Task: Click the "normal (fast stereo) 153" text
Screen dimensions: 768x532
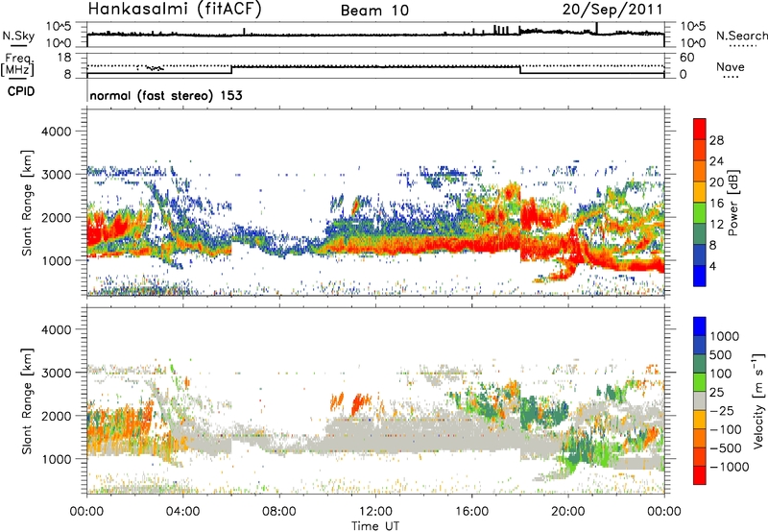Action: 166,95
